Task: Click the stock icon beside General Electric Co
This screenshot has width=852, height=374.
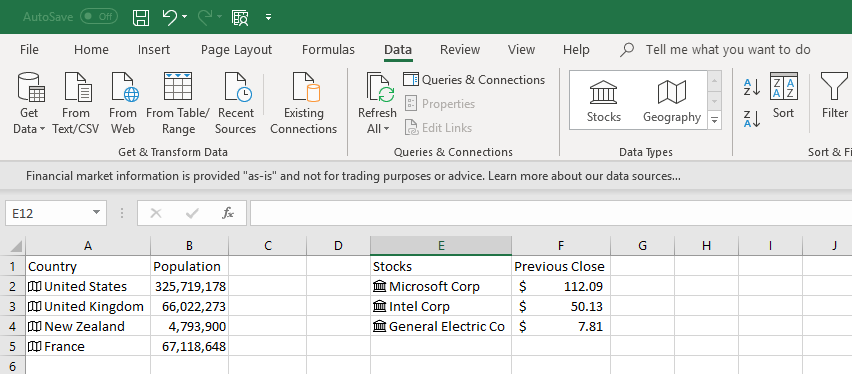Action: (380, 326)
